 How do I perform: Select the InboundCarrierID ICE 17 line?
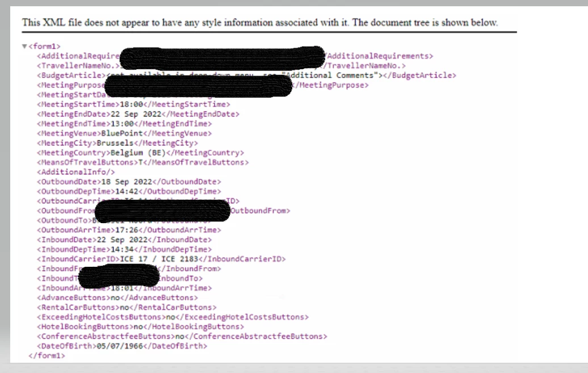pos(161,259)
